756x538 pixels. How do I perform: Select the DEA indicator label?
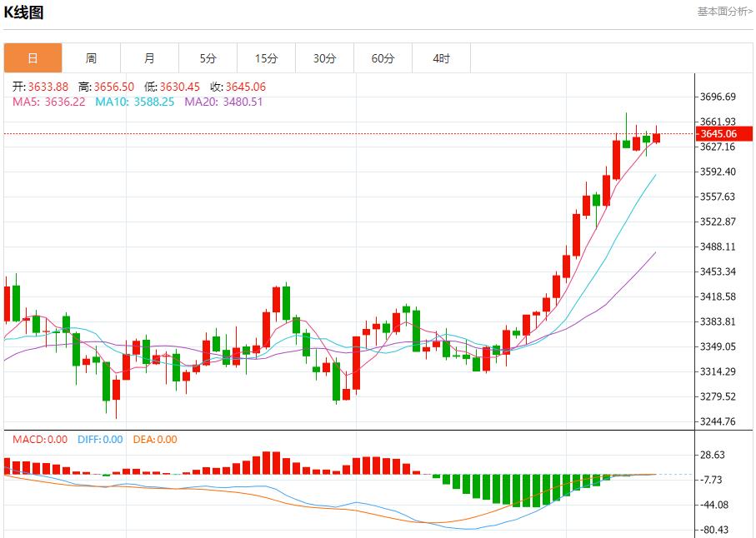coord(154,440)
